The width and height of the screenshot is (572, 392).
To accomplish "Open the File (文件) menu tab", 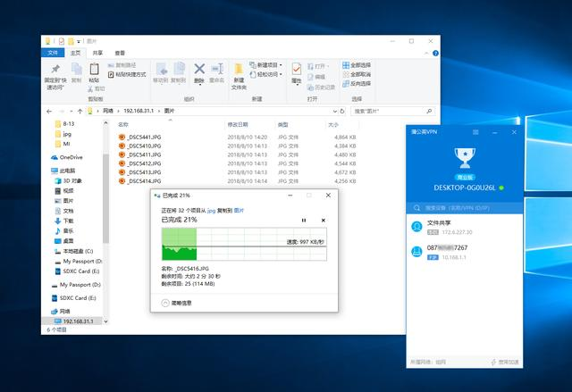I will point(54,53).
